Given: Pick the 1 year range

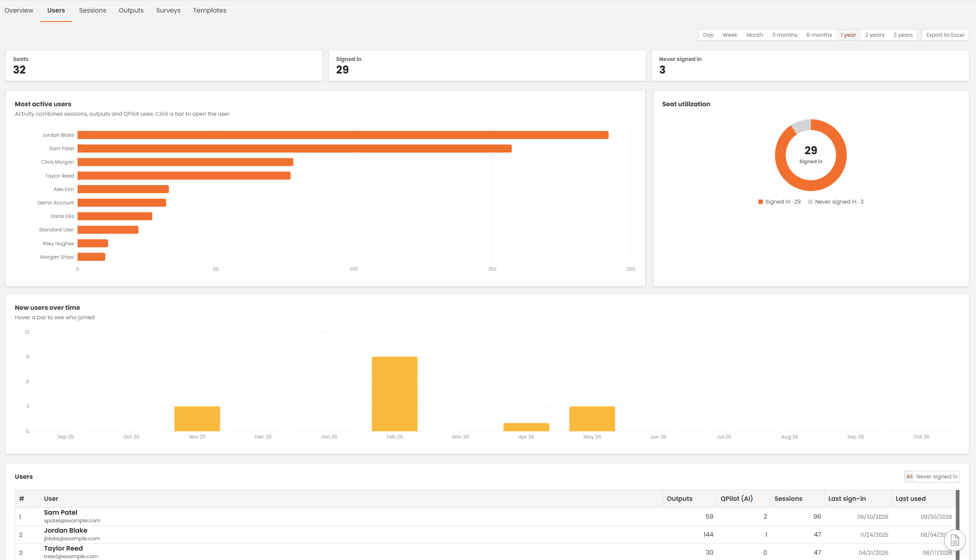Looking at the screenshot, I should click(x=848, y=35).
